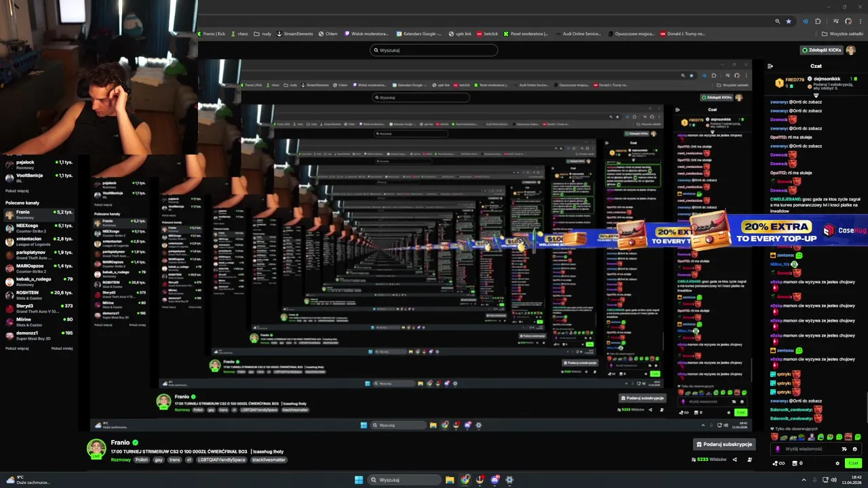Open Settings gear app in the taskbar
This screenshot has height=488, width=868.
click(509, 480)
